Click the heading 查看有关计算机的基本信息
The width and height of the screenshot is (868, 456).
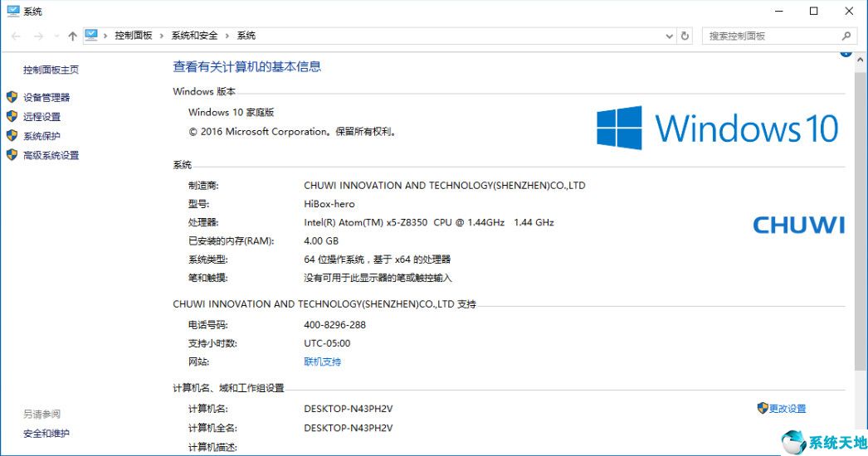(247, 67)
